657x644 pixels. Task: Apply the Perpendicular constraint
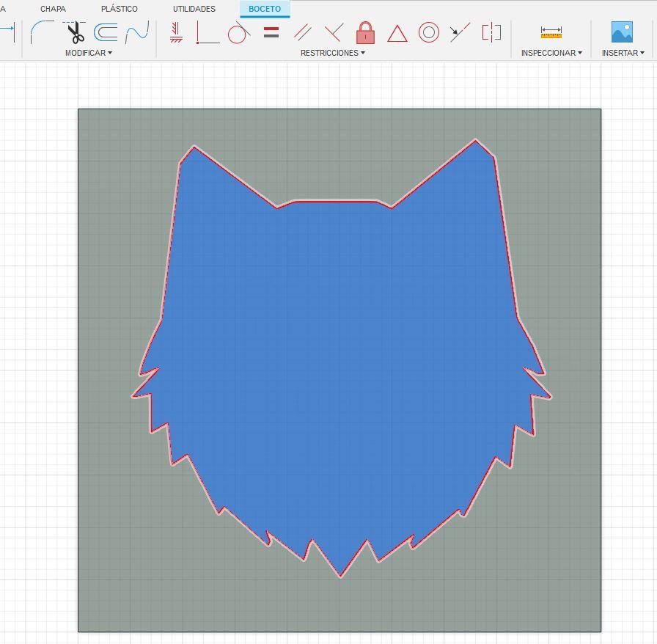click(x=332, y=32)
